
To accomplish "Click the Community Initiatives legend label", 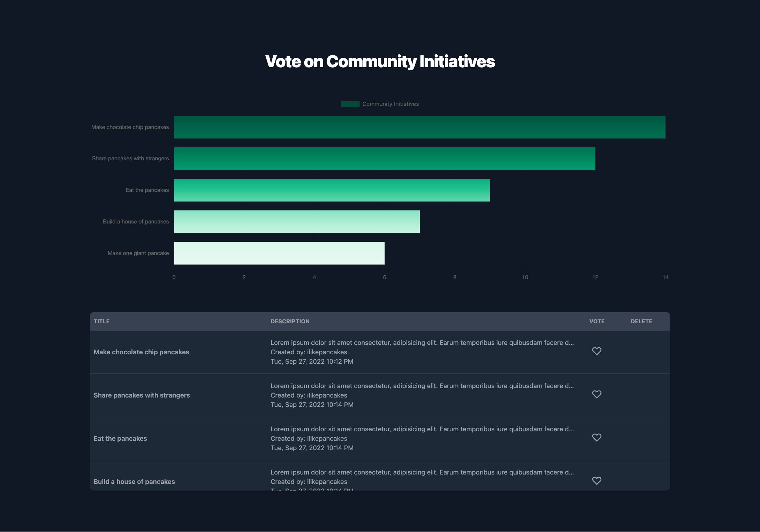I will point(390,104).
